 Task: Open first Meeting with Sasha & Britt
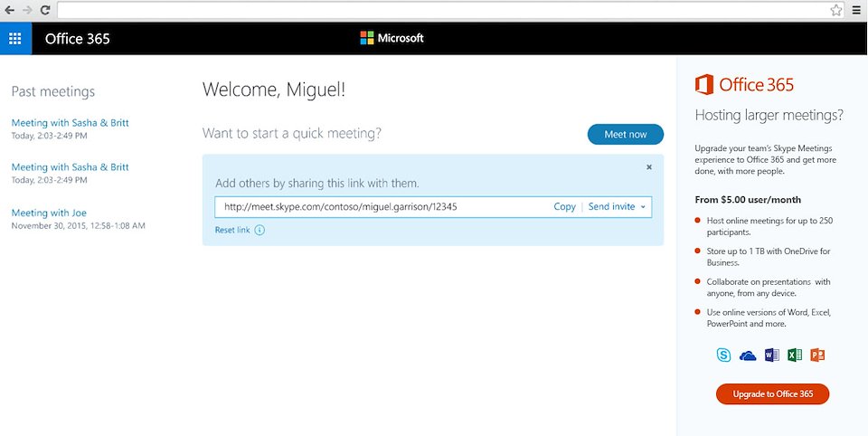click(x=71, y=123)
